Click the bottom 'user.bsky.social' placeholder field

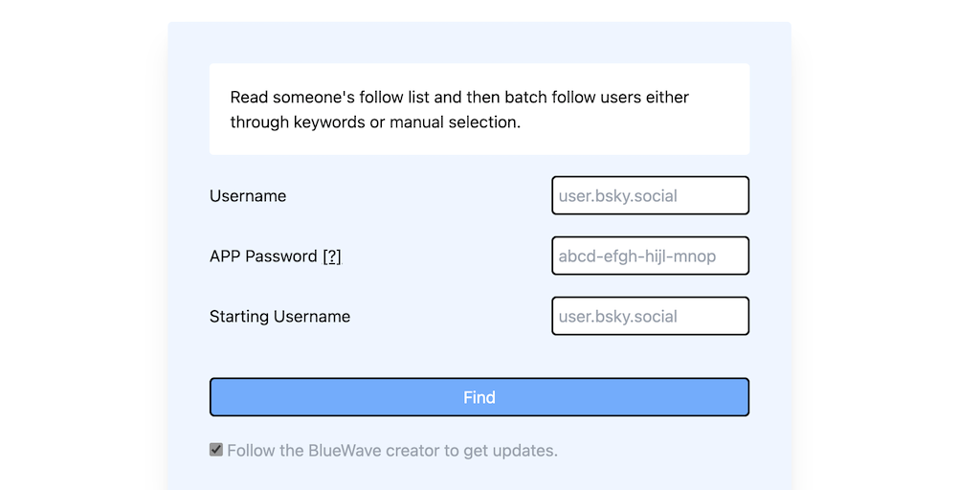pos(650,316)
